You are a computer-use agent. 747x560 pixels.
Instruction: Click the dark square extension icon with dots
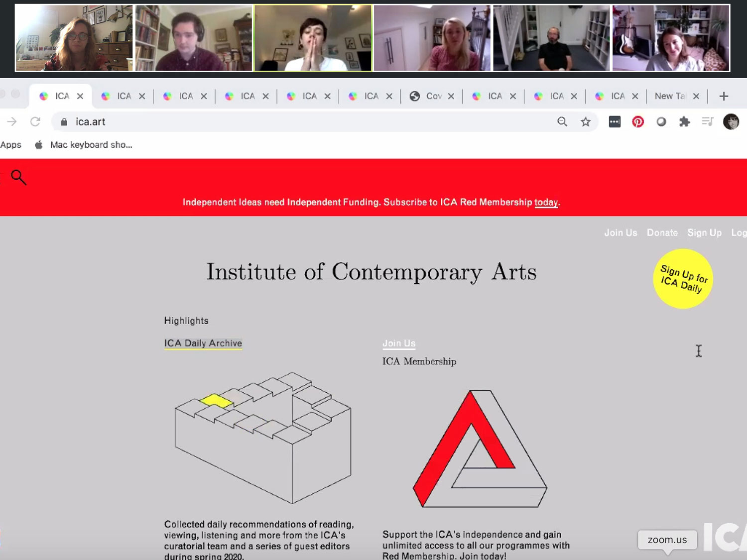pyautogui.click(x=615, y=121)
